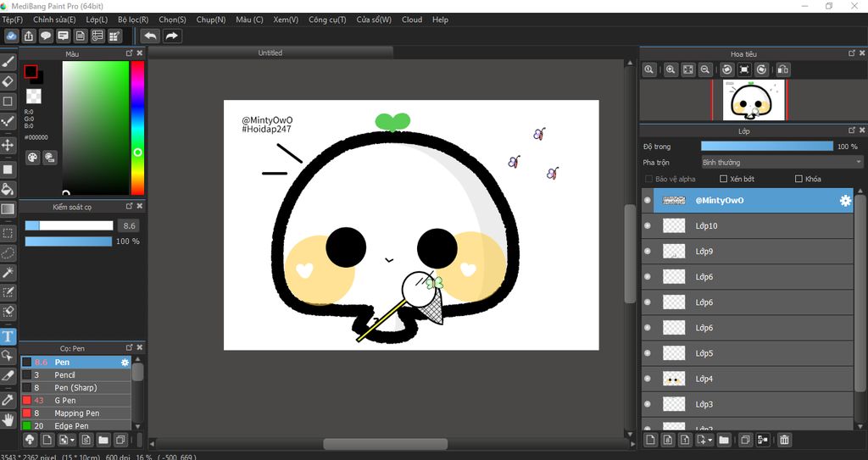Adjust the Độ trong opacity slider
This screenshot has width=868, height=460.
766,147
